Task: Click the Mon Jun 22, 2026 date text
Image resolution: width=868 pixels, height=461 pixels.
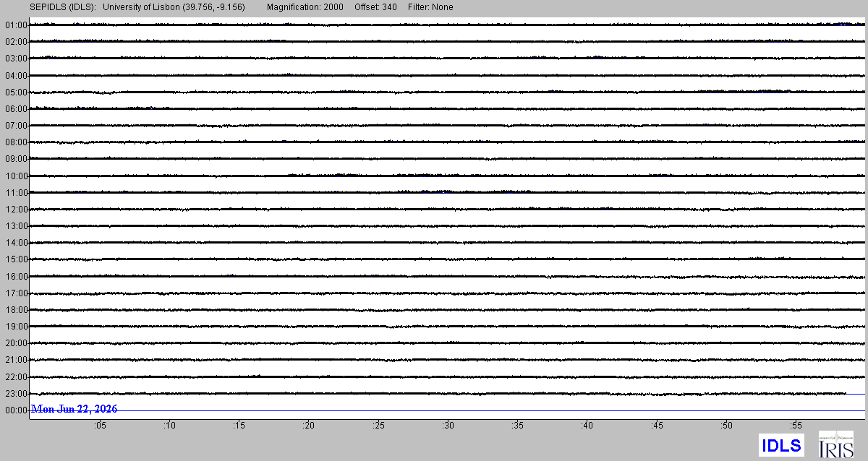Action: click(x=75, y=409)
